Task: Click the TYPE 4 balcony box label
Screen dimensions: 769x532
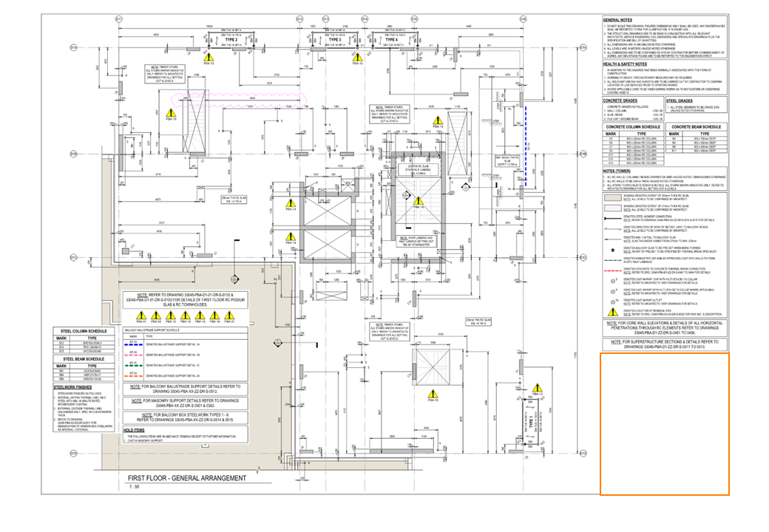Action: pos(391,40)
